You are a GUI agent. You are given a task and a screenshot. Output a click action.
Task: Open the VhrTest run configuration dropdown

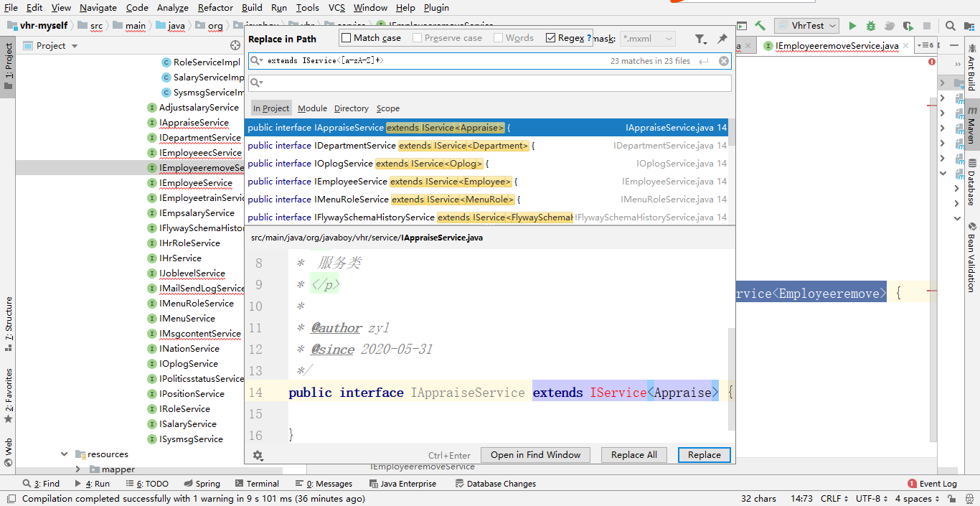tap(807, 26)
